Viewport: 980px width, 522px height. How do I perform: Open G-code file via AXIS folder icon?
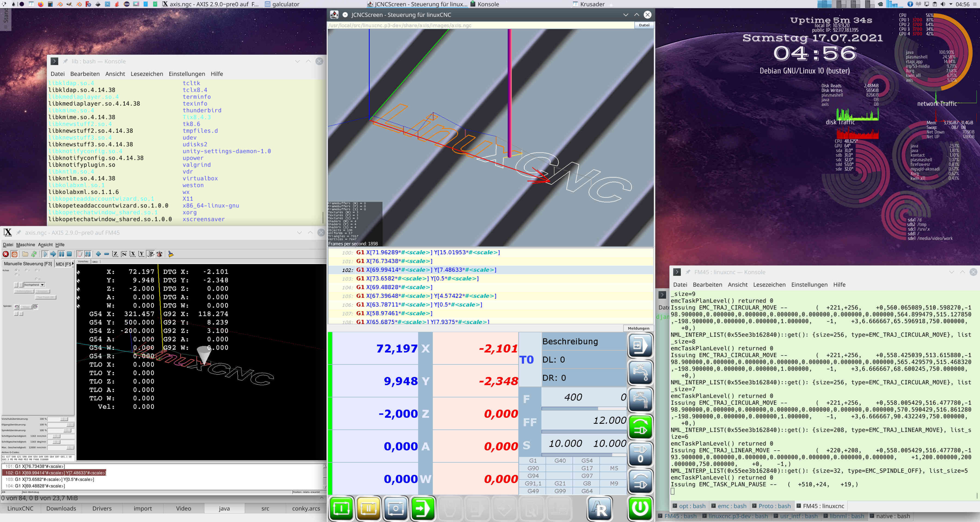25,254
